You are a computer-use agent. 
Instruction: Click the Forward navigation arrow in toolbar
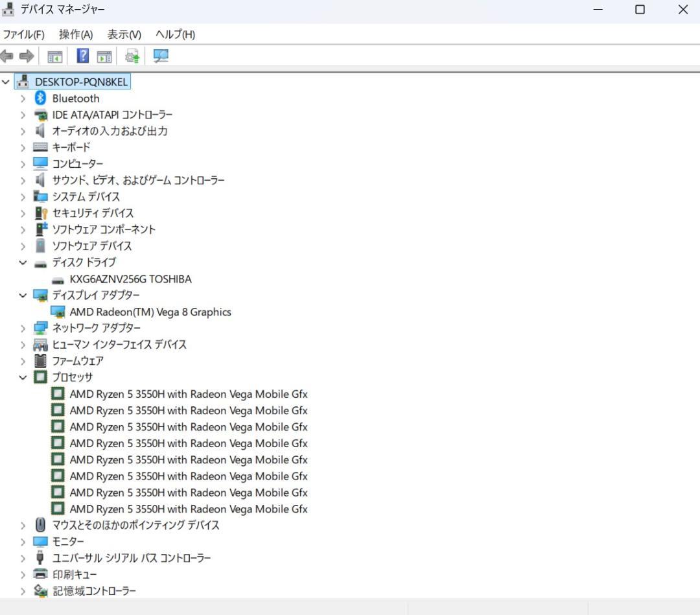coord(25,56)
